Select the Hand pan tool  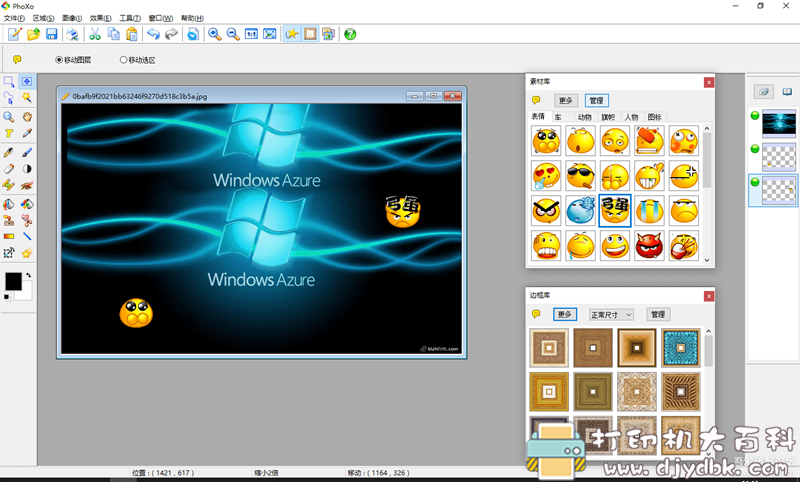[x=27, y=117]
